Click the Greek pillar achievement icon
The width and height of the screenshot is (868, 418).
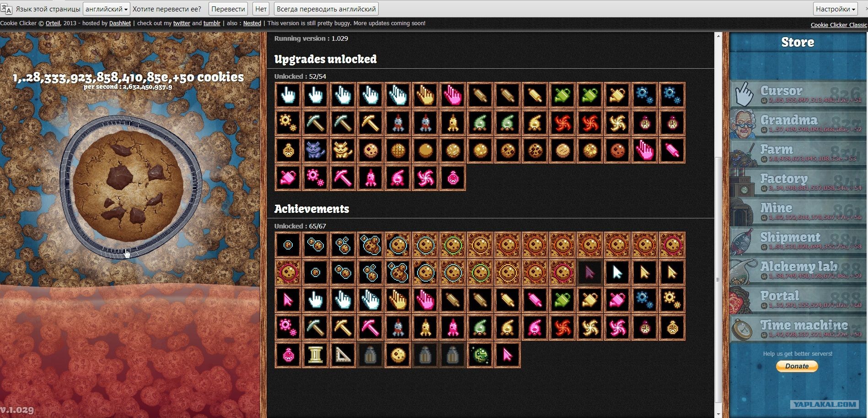pos(316,355)
